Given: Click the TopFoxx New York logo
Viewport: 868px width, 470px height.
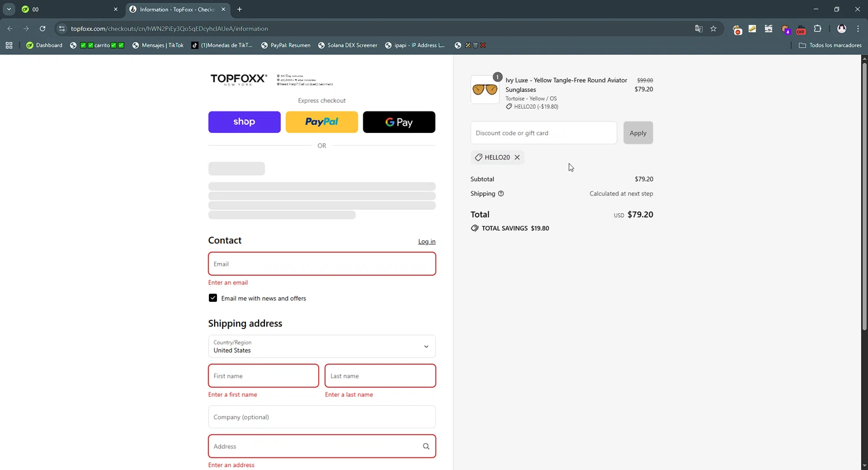Looking at the screenshot, I should click(238, 80).
